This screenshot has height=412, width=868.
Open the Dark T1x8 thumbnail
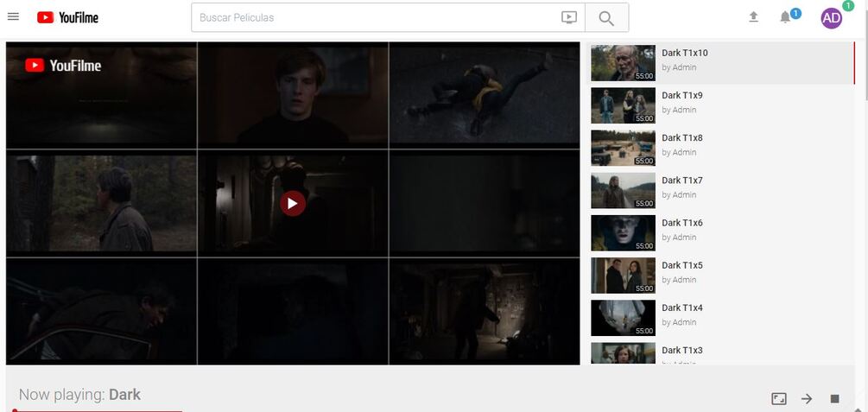623,148
